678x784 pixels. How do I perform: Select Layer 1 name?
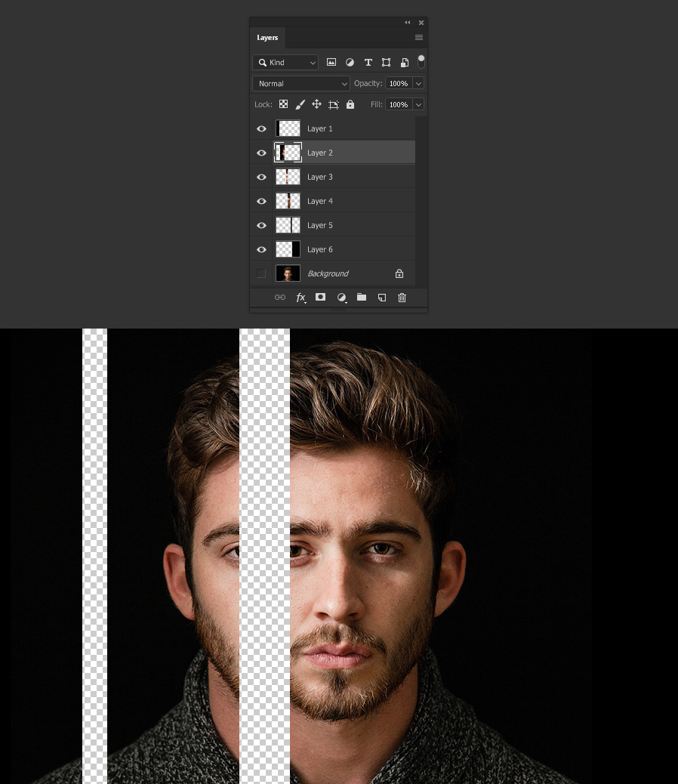320,128
